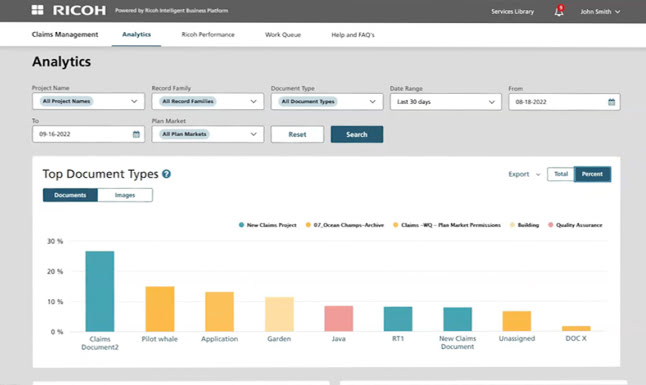The width and height of the screenshot is (646, 385).
Task: Select the Analytics tab
Action: pos(136,35)
